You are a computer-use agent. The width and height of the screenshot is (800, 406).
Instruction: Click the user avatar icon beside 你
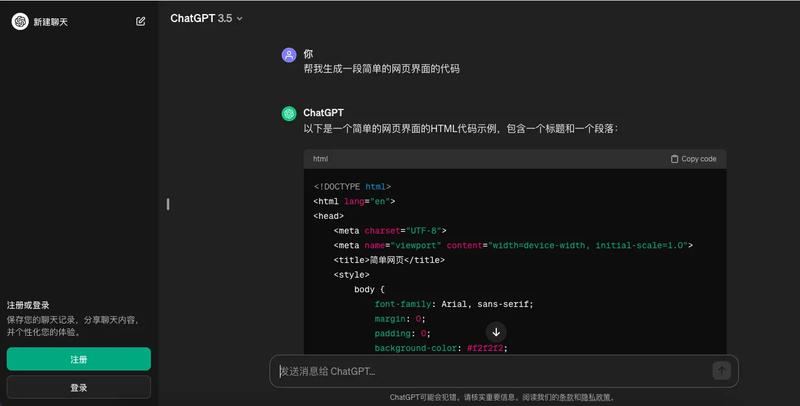pos(289,55)
